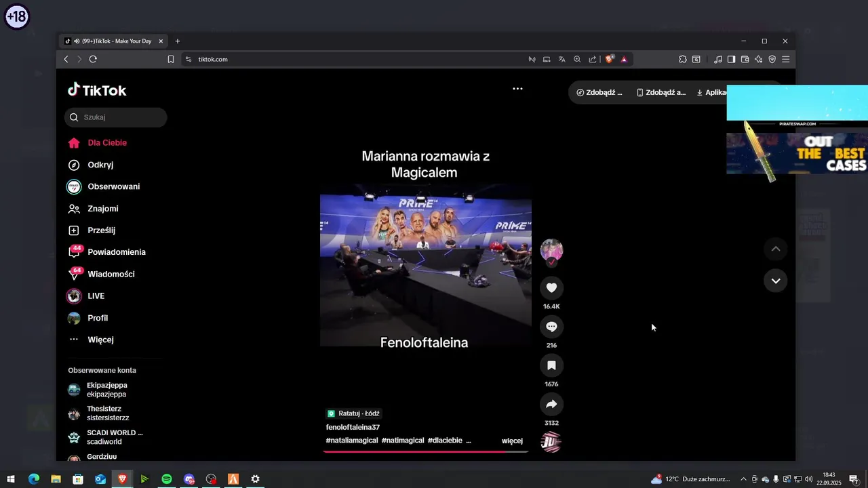This screenshot has width=868, height=488.
Task: Open the Ekipazjeppa followed account
Action: pos(107,390)
